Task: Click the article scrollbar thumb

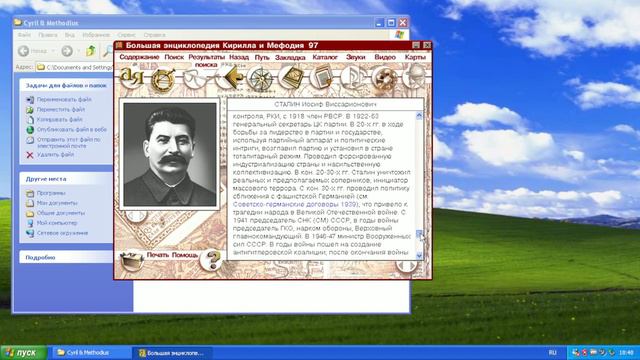Action: tap(419, 233)
